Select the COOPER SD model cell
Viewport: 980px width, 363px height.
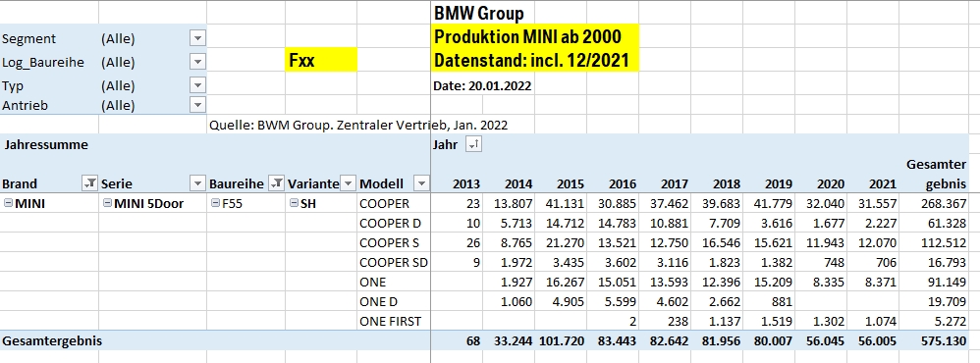(394, 262)
